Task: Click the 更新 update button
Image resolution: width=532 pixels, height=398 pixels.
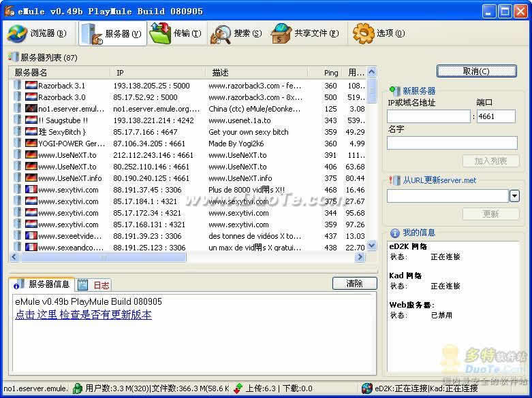Action: click(x=490, y=214)
